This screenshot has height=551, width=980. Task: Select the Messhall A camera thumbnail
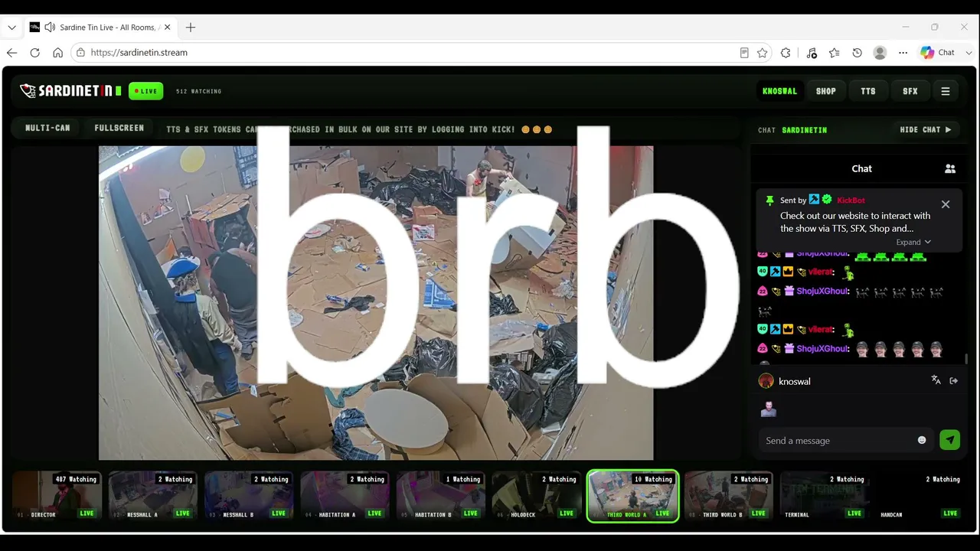click(x=153, y=496)
